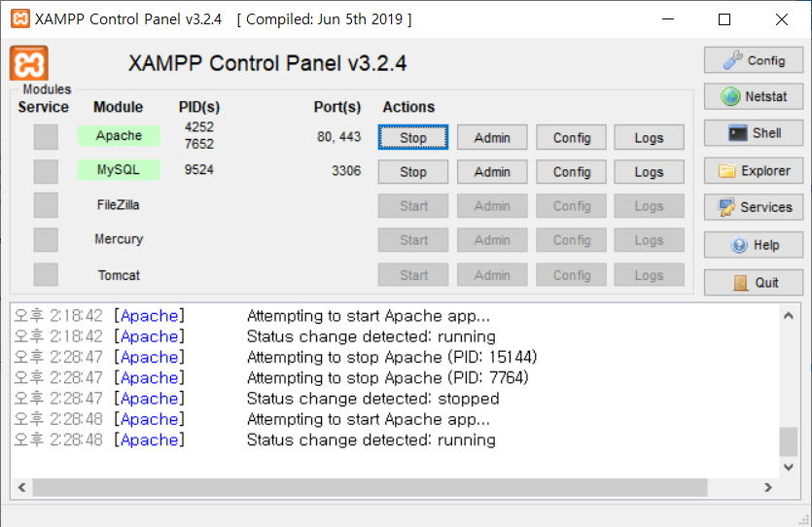Click FileZilla's Admin button
Viewport: 812px width, 527px height.
492,205
